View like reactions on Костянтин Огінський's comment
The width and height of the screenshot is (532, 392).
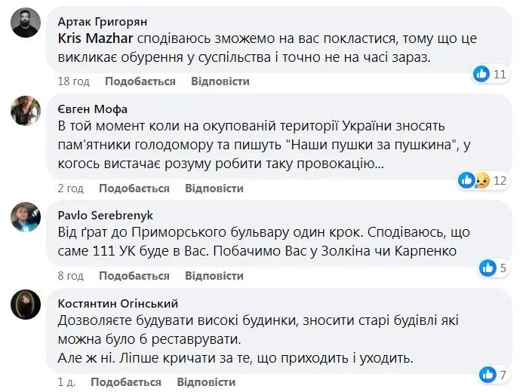coord(494,374)
